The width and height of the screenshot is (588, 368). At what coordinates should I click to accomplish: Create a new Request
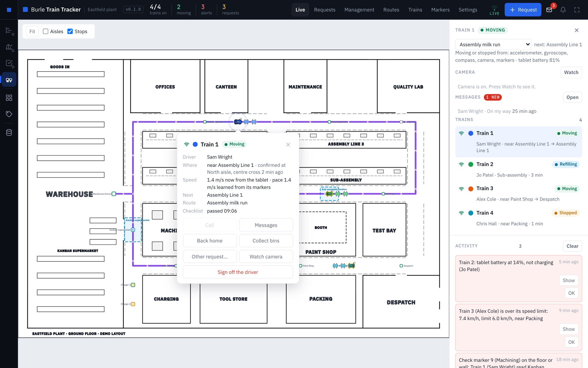tap(523, 10)
